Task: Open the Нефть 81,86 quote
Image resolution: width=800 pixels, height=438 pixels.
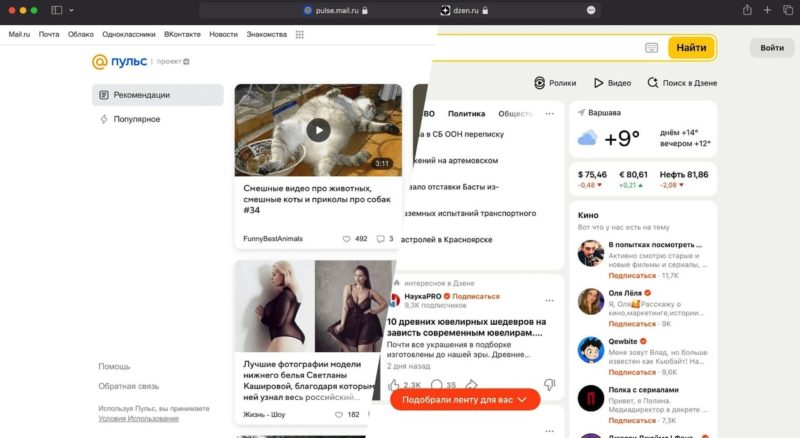Action: click(684, 179)
